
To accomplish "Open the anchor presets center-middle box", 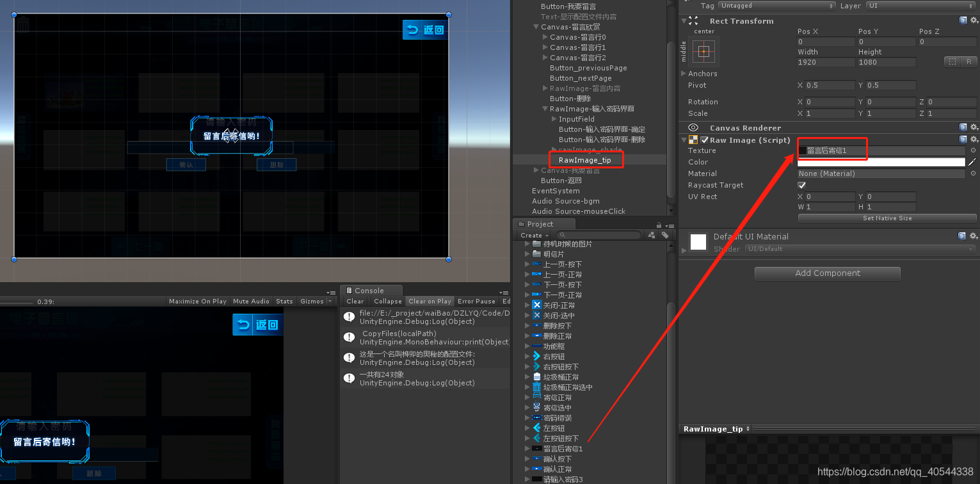I will pos(703,51).
